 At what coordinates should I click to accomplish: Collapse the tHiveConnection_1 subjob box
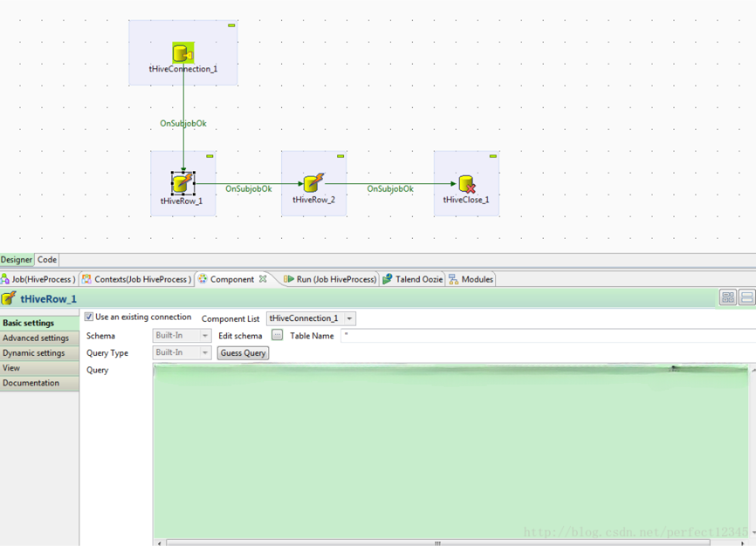tap(232, 25)
